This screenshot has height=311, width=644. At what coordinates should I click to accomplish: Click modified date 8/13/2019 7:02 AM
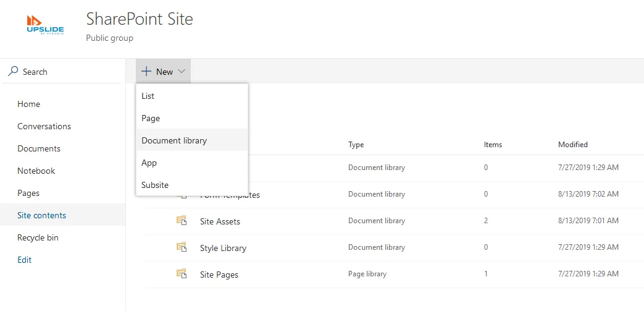(588, 194)
